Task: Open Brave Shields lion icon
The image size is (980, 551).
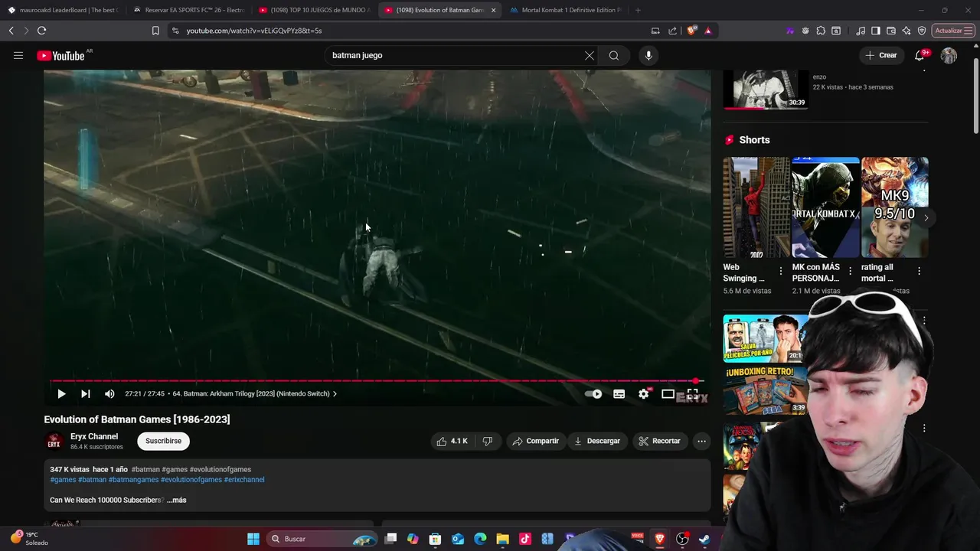Action: pyautogui.click(x=692, y=31)
